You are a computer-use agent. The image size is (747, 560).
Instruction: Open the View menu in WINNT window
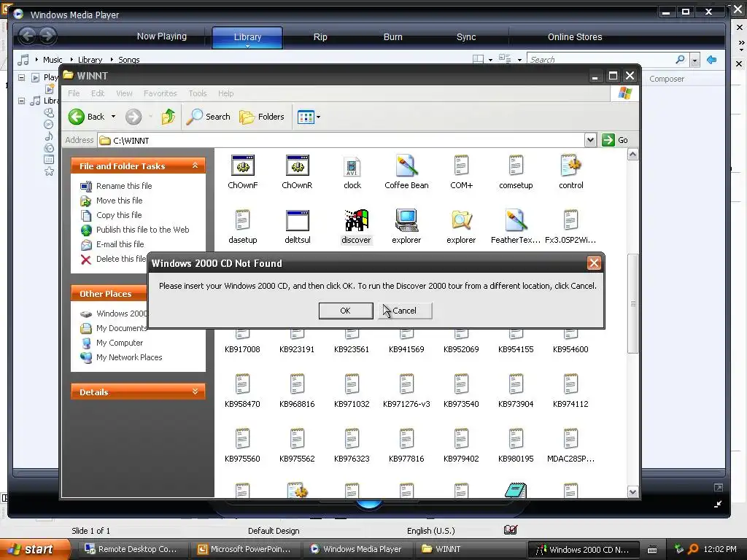pyautogui.click(x=124, y=93)
